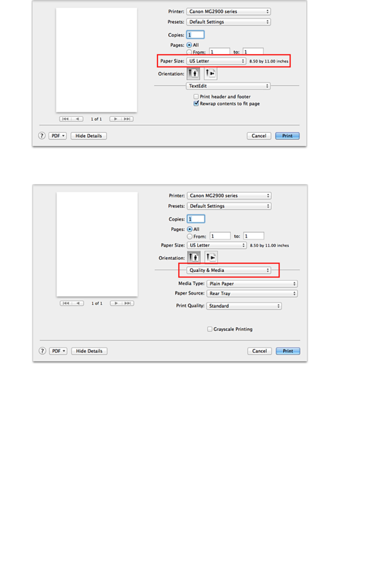Viewport: 392px width, 582px height.
Task: Open PDF menu in upper dialog
Action: (58, 136)
